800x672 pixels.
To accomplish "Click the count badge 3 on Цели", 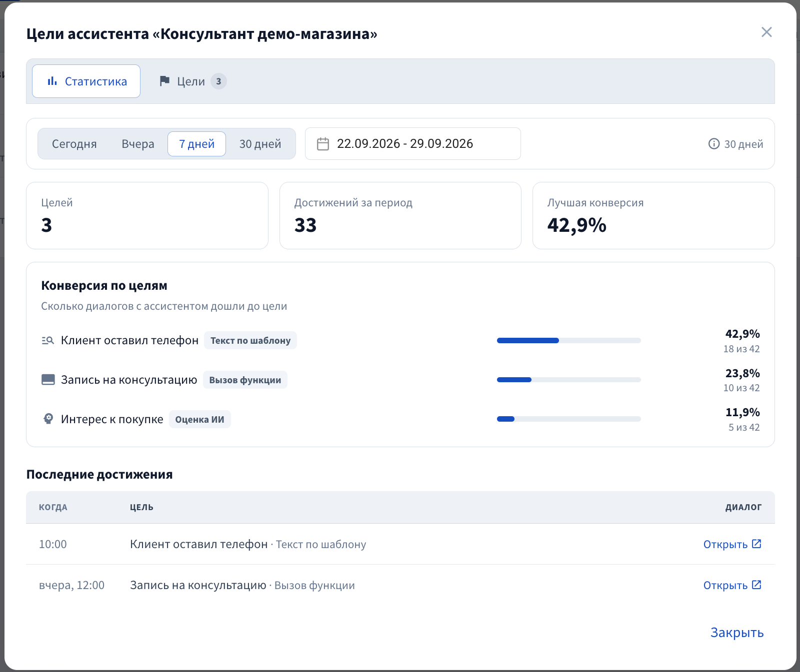I will 218,81.
